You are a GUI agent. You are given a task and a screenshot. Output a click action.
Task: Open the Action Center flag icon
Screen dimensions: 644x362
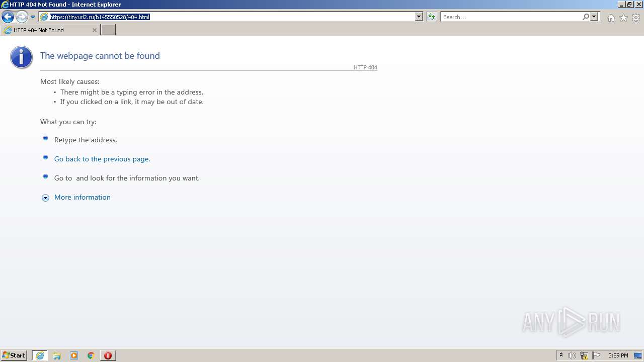(596, 355)
